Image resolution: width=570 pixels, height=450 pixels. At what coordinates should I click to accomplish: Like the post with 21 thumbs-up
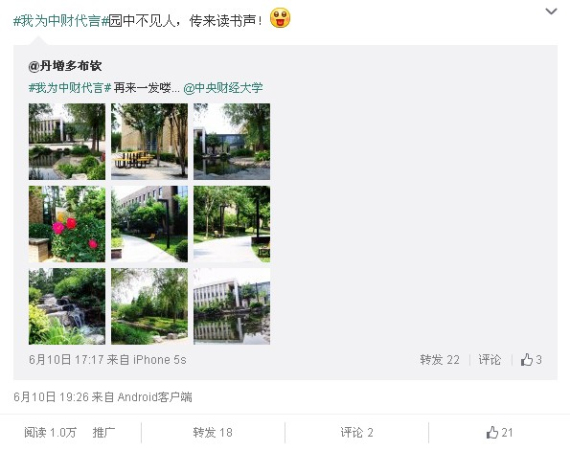(x=499, y=433)
